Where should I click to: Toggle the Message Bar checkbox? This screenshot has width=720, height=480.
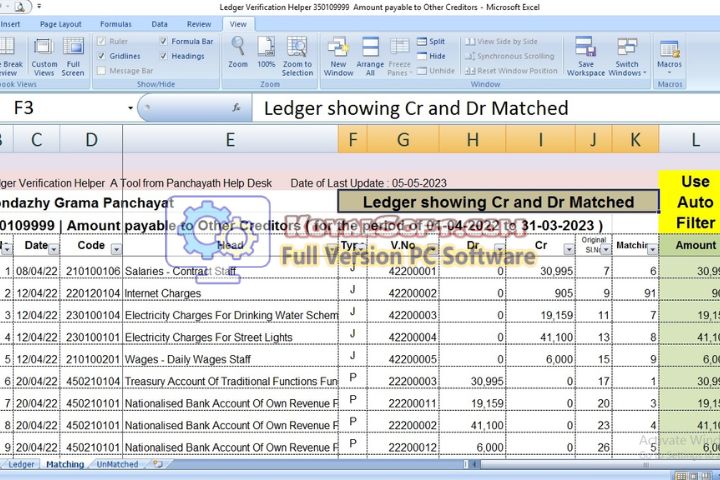coord(101,71)
